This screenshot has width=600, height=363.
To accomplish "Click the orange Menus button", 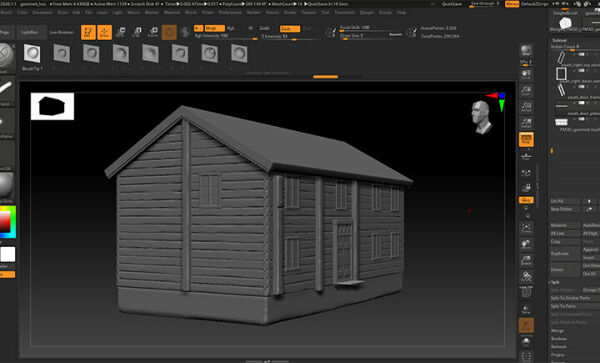I will [512, 4].
